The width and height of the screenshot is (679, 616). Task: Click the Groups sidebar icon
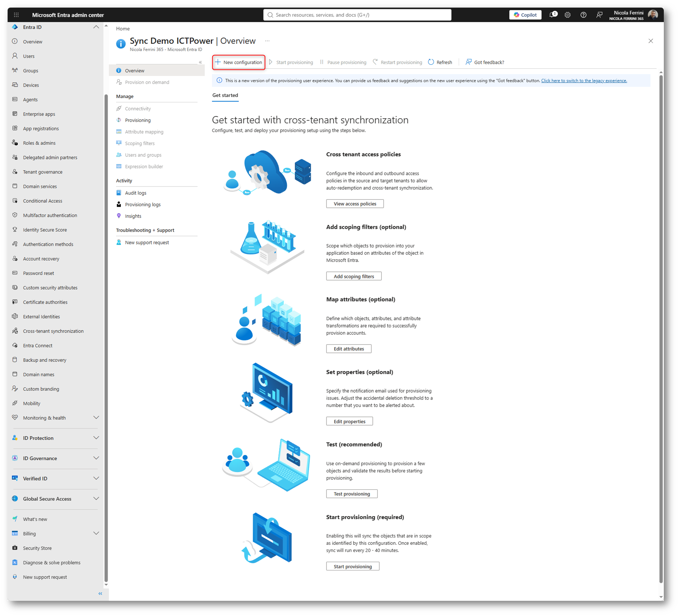15,70
